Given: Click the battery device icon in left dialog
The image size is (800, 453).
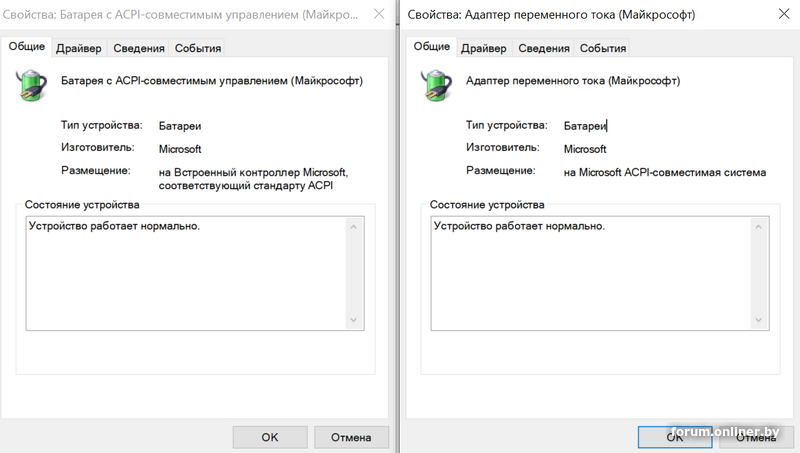Looking at the screenshot, I should point(32,85).
